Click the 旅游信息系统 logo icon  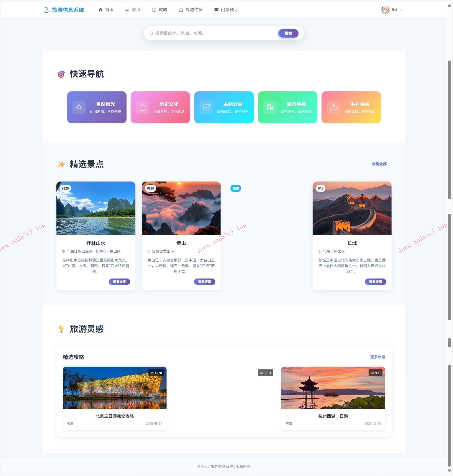click(46, 10)
